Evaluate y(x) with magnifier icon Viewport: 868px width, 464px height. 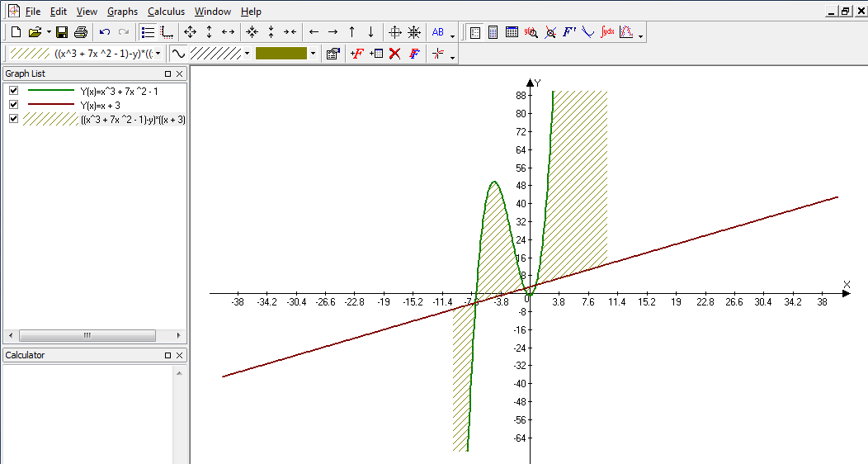pyautogui.click(x=531, y=32)
